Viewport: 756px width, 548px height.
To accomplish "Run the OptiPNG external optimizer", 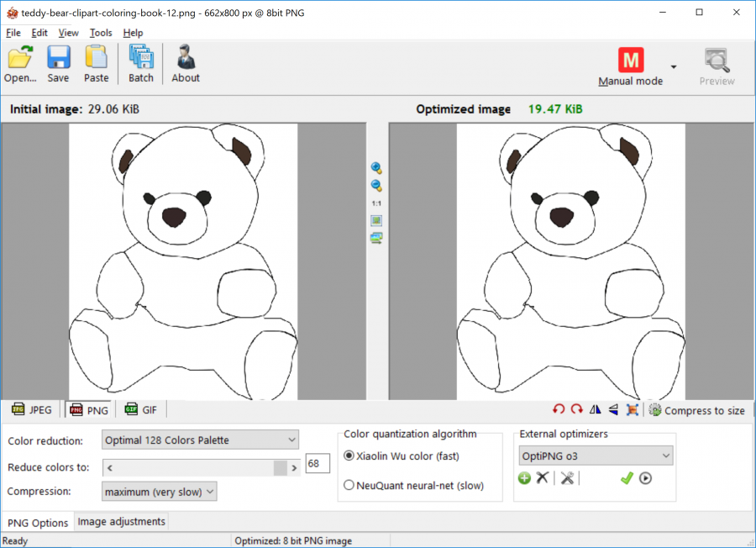I will [x=643, y=478].
